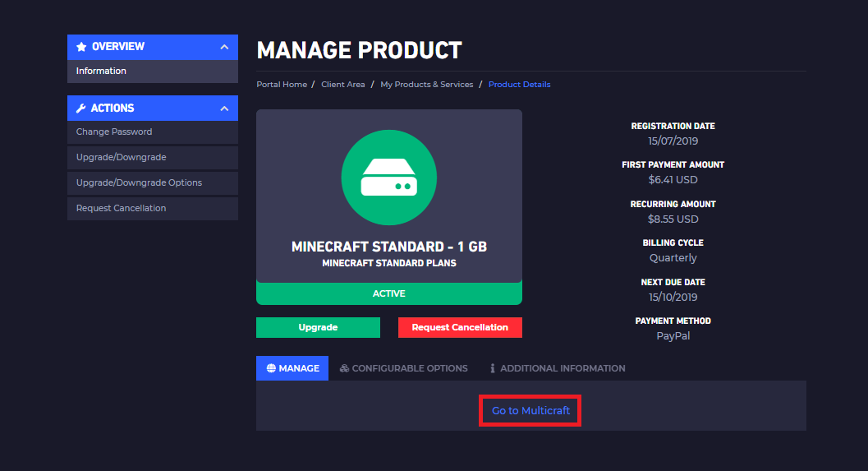Viewport: 868px width, 471px height.
Task: Select Request Cancellation in the sidebar
Action: click(x=153, y=208)
